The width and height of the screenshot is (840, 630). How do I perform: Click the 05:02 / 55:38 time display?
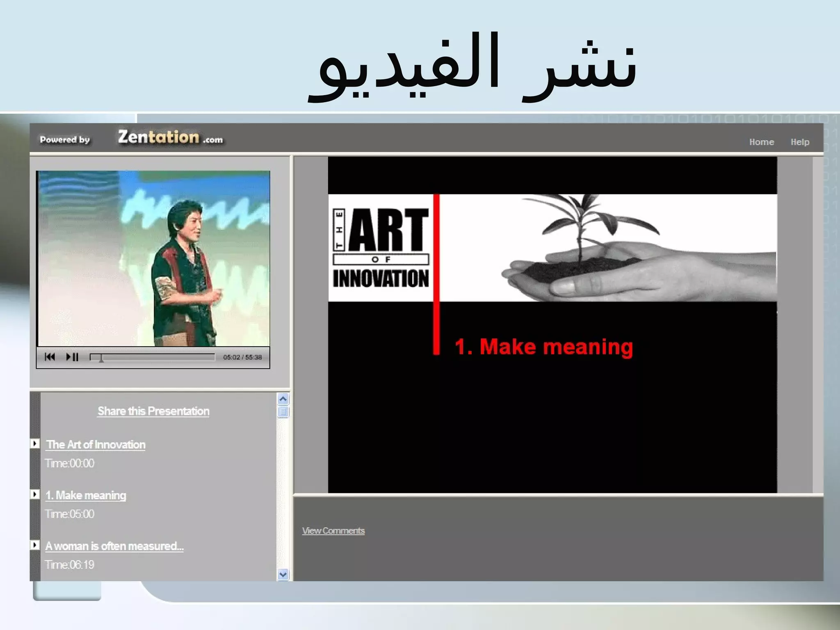pos(242,357)
